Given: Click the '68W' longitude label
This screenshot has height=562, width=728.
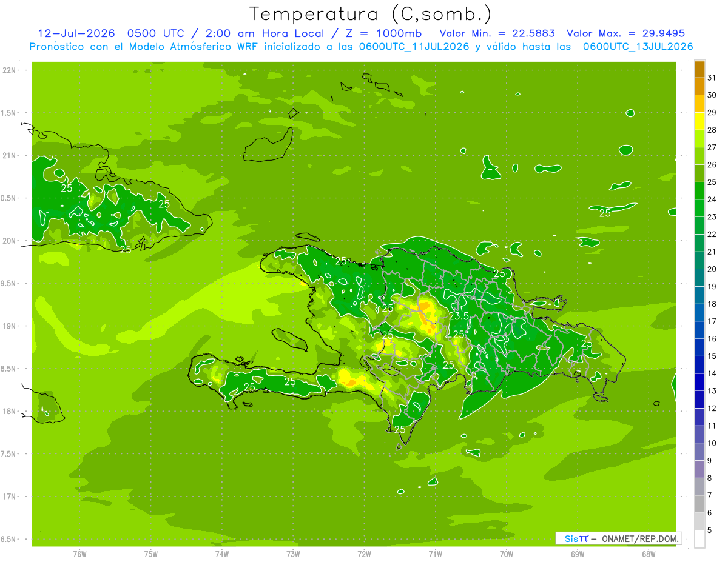Looking at the screenshot, I should pyautogui.click(x=649, y=554).
